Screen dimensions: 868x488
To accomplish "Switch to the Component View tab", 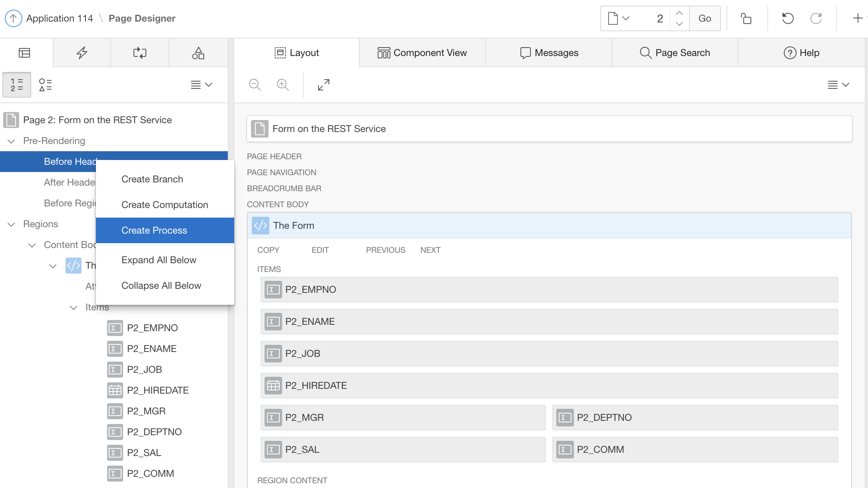I will (422, 53).
